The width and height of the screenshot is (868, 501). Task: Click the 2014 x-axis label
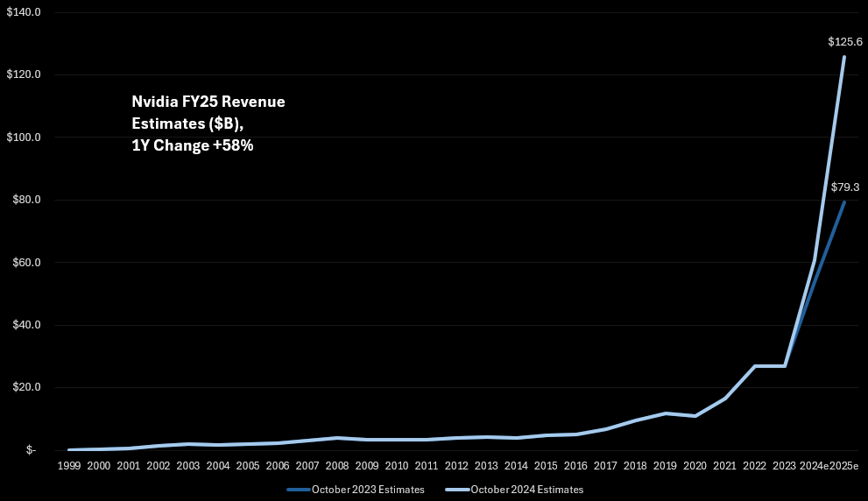(x=517, y=466)
